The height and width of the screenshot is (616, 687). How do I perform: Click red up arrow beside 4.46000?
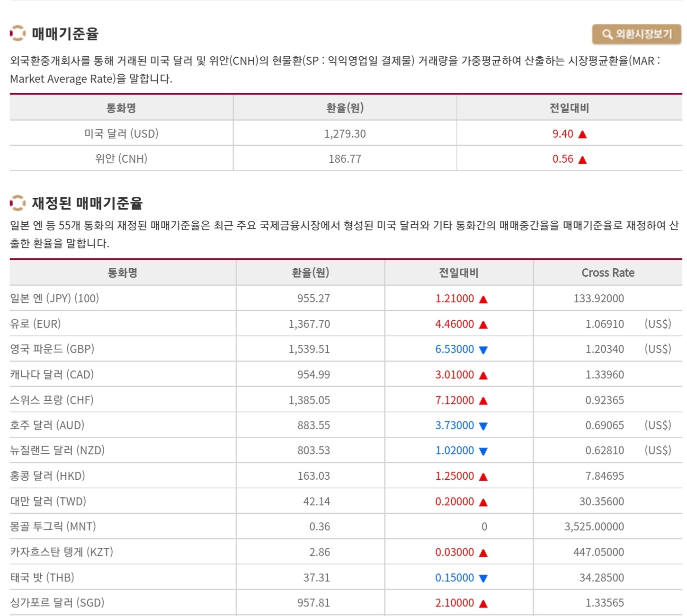click(x=483, y=325)
